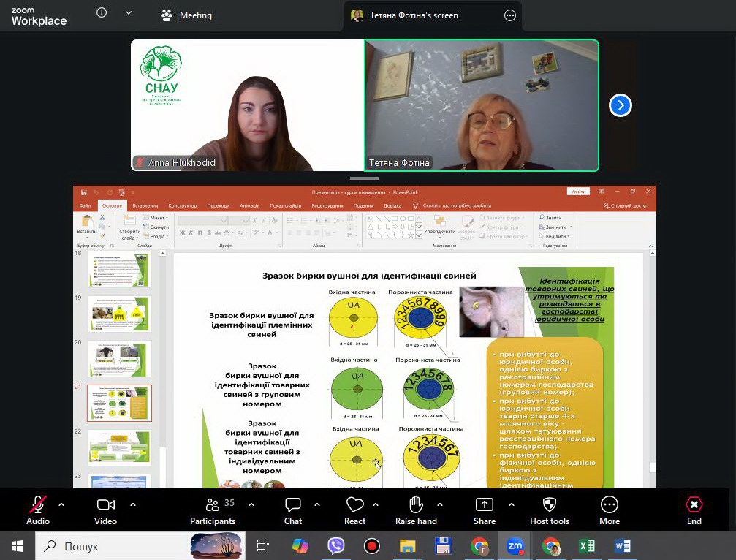
Task: Select the Meeting tab
Action: (x=187, y=15)
